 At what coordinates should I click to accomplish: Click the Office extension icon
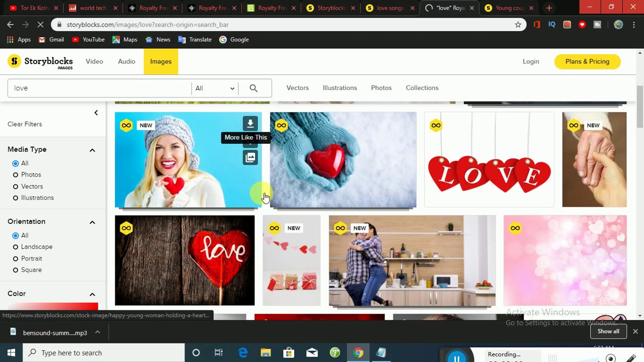(x=537, y=25)
